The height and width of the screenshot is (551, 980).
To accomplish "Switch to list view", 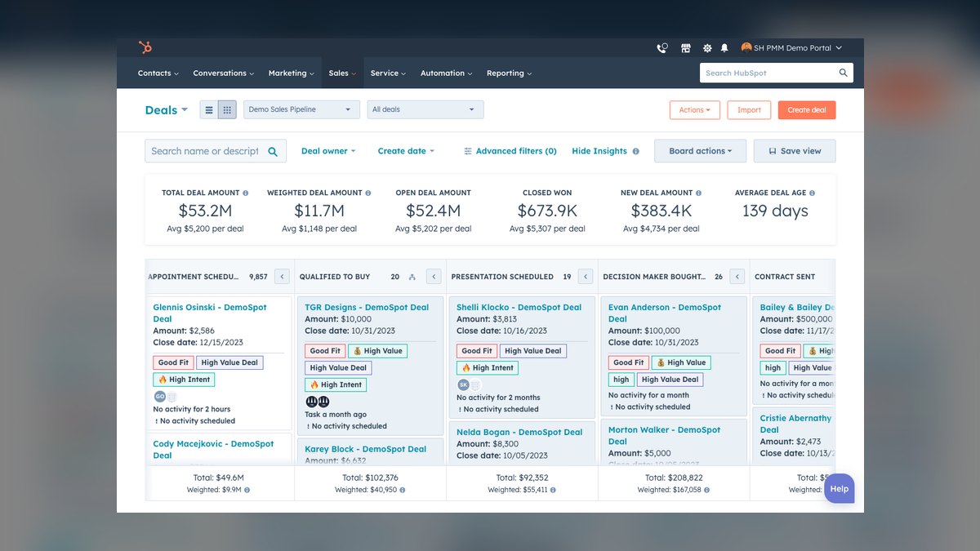I will [x=209, y=109].
